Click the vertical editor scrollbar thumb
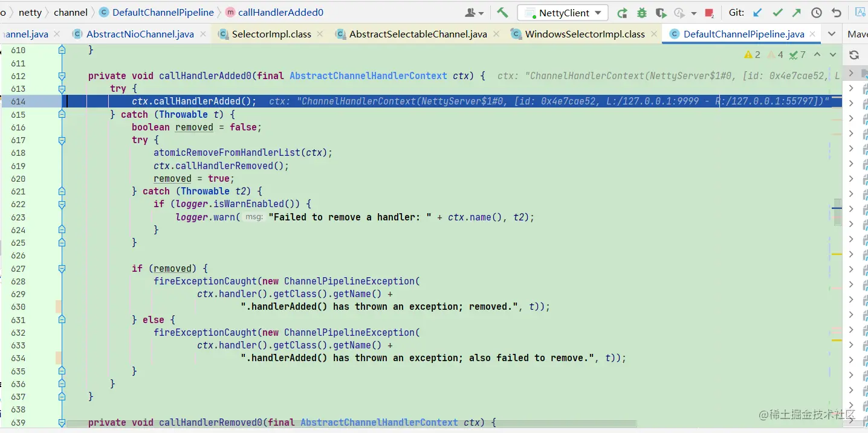The image size is (868, 433). [837, 212]
